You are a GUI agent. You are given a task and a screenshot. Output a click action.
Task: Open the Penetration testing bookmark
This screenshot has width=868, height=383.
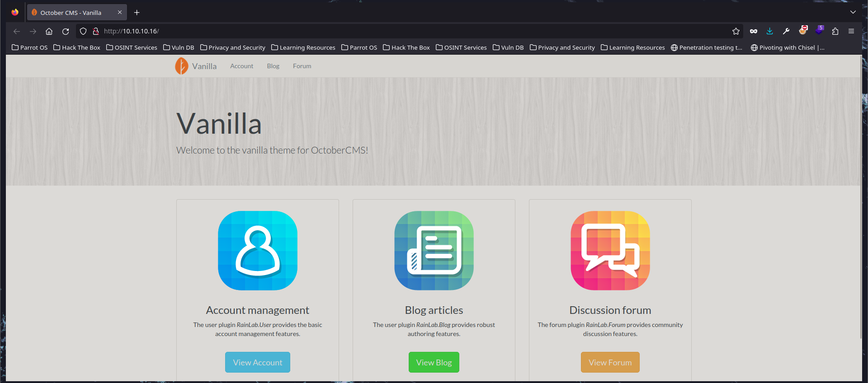[x=707, y=47]
